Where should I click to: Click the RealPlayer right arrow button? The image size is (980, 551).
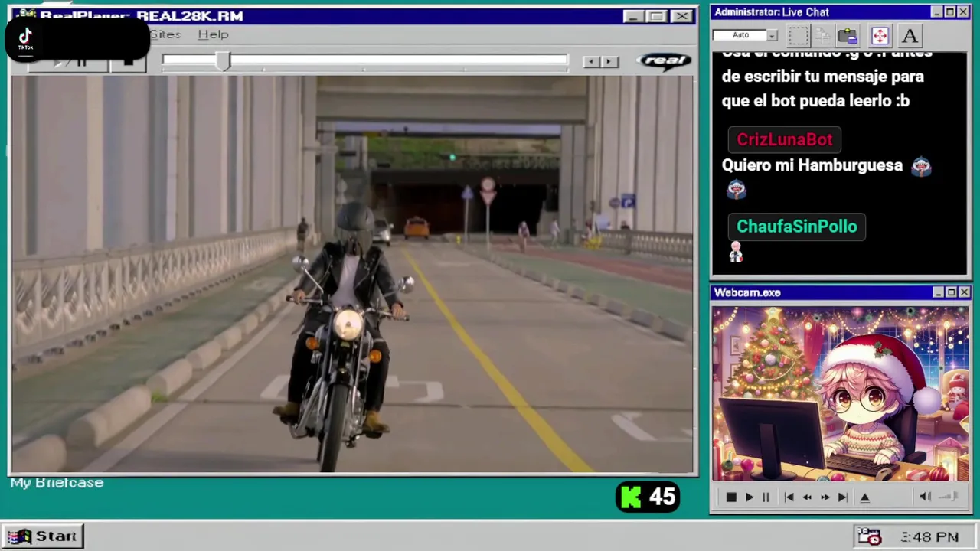tap(609, 62)
